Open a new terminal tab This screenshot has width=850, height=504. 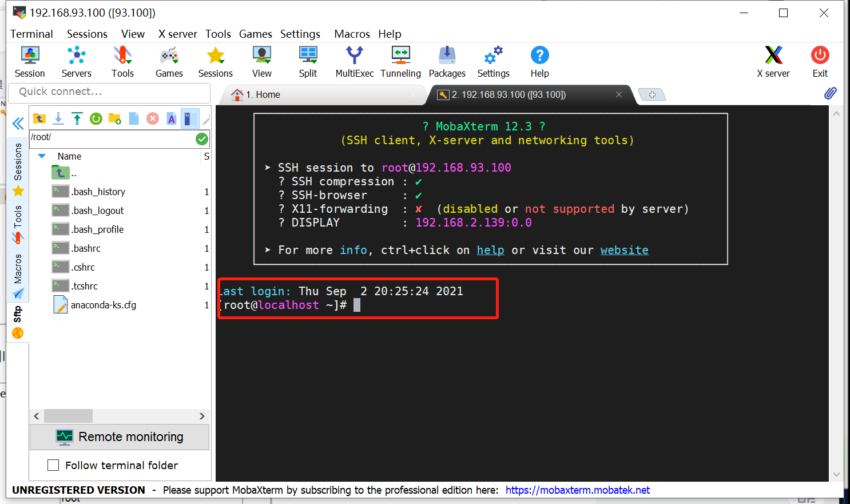coord(652,94)
